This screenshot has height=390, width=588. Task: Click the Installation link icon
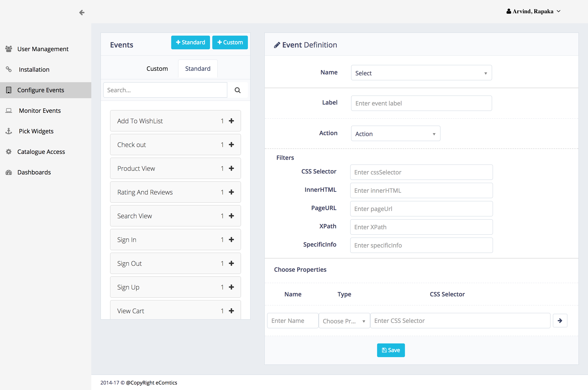(9, 69)
